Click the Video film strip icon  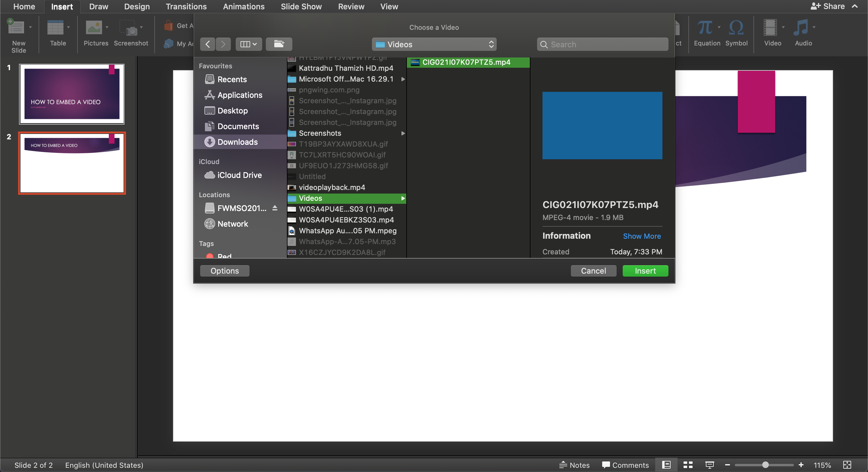tap(770, 28)
